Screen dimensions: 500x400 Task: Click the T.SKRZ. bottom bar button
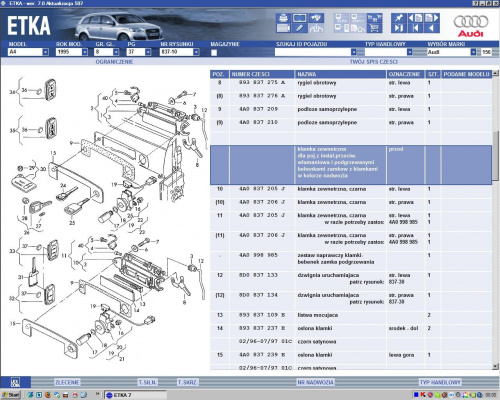pos(187,382)
